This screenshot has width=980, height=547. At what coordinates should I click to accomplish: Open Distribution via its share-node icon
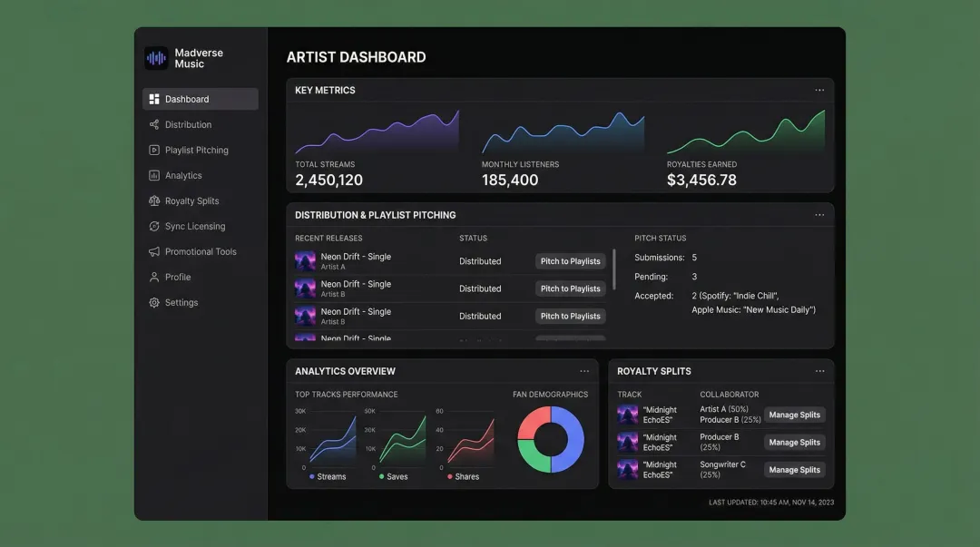[154, 125]
